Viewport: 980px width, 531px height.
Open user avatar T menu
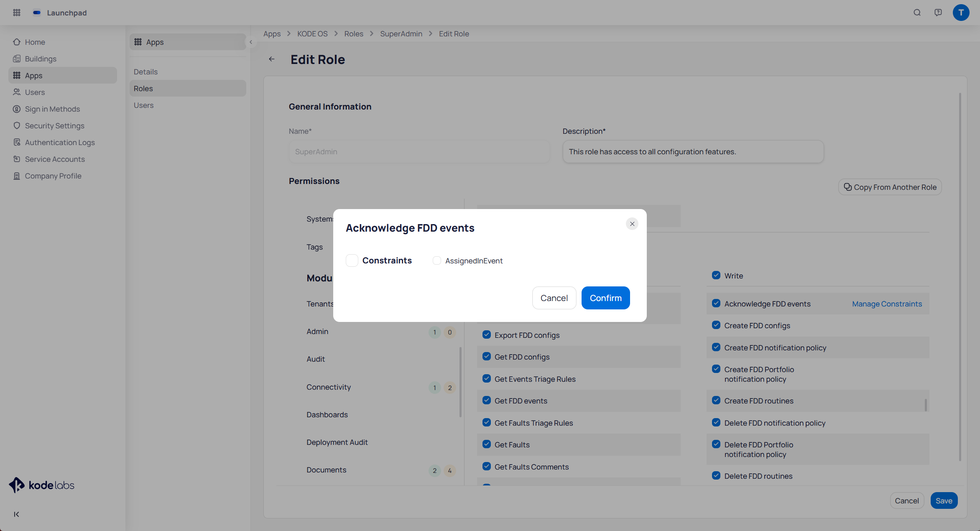pos(961,13)
